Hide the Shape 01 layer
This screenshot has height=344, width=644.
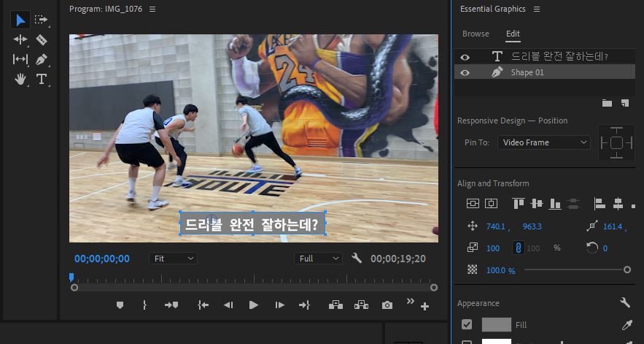[x=465, y=72]
